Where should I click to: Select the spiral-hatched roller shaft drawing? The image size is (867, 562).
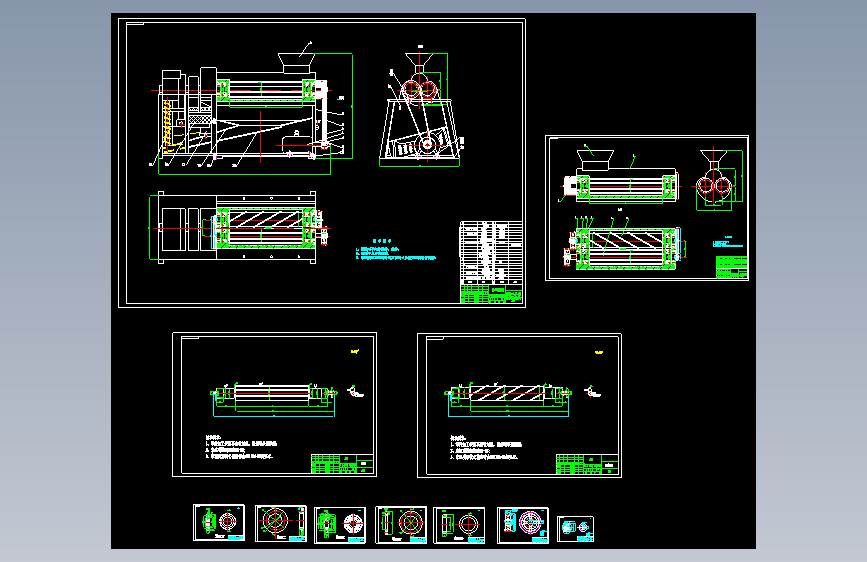pyautogui.click(x=508, y=398)
